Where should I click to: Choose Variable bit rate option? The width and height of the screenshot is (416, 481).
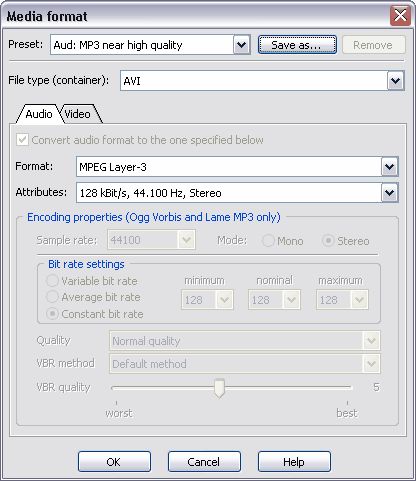52,281
